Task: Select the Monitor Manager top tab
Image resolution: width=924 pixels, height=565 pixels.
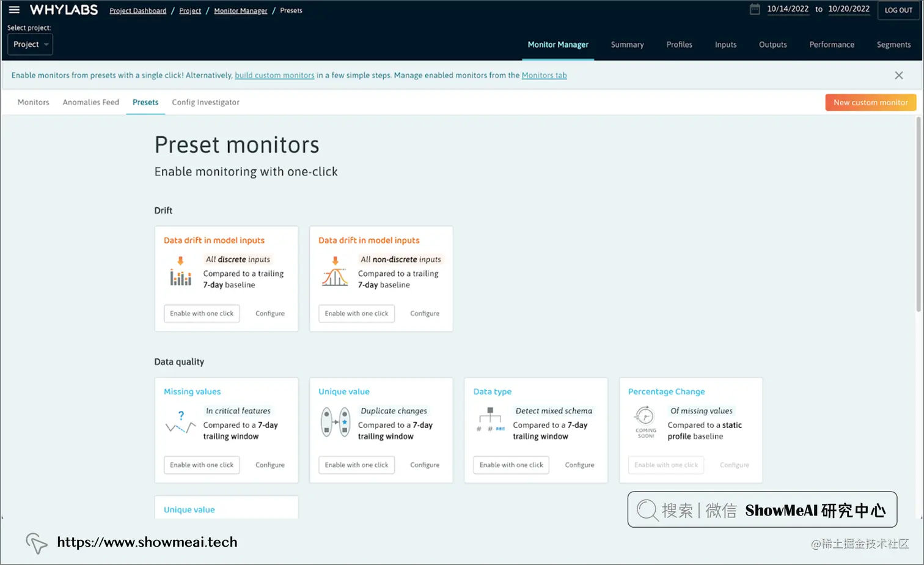Action: pyautogui.click(x=558, y=45)
